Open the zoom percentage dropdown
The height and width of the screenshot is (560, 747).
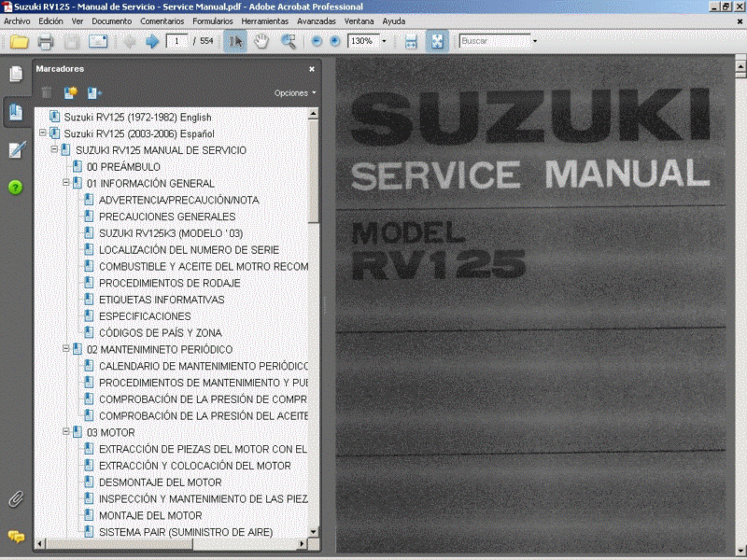pos(384,41)
